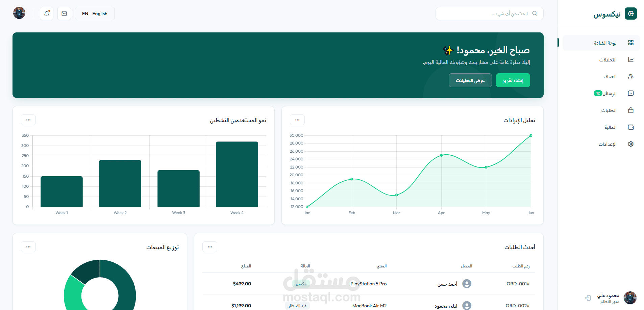
Task: Click the Week 1 bar in users chart
Action: [61, 191]
